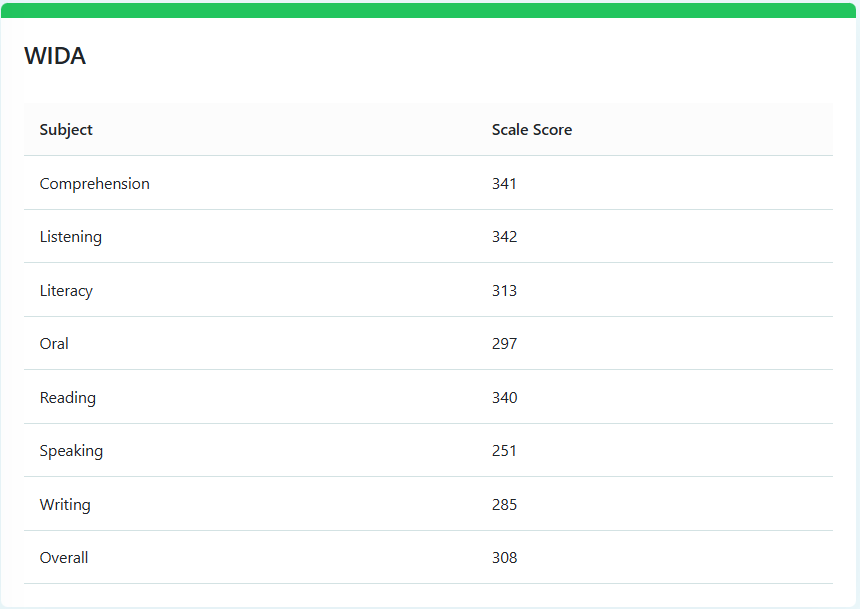Click Listening score value 342
The height and width of the screenshot is (609, 860).
[x=505, y=236]
